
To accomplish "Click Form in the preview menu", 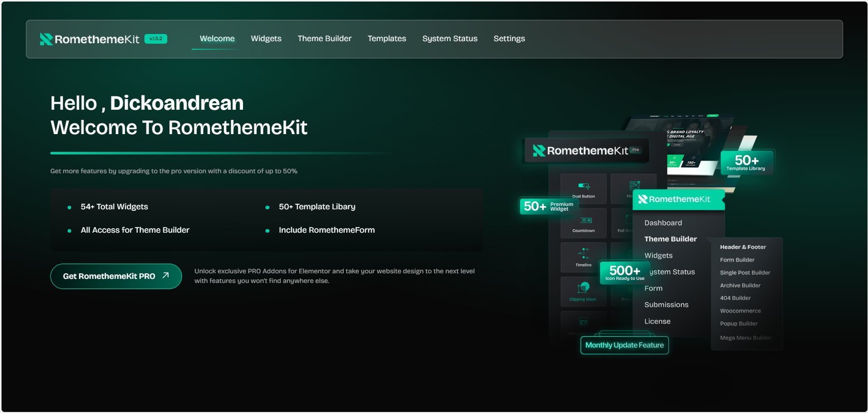I will point(653,289).
